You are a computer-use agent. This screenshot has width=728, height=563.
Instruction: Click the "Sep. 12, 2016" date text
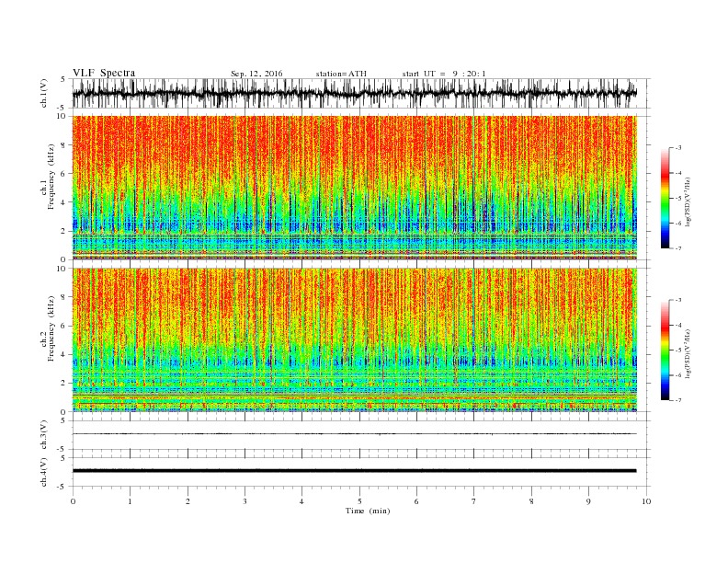click(x=256, y=74)
